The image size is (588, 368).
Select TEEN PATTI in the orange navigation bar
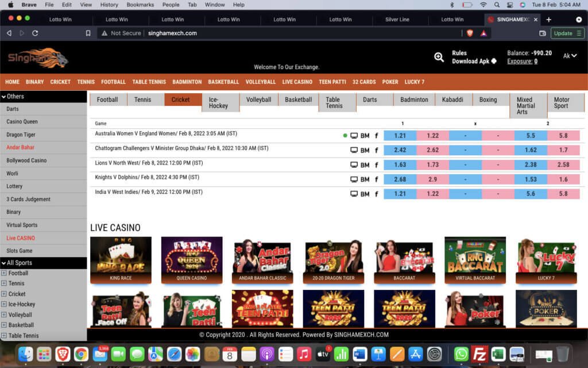(332, 82)
